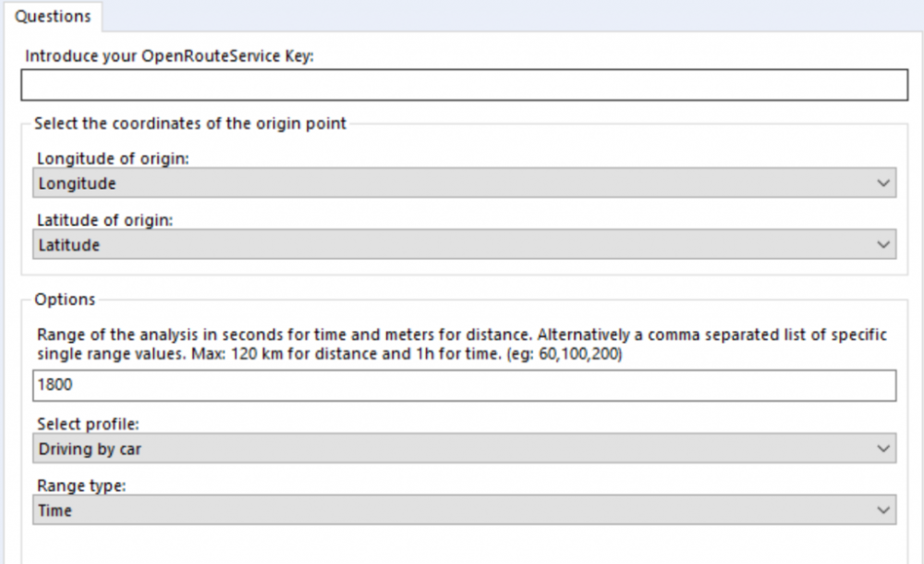Click the 'Range type' label

click(81, 485)
